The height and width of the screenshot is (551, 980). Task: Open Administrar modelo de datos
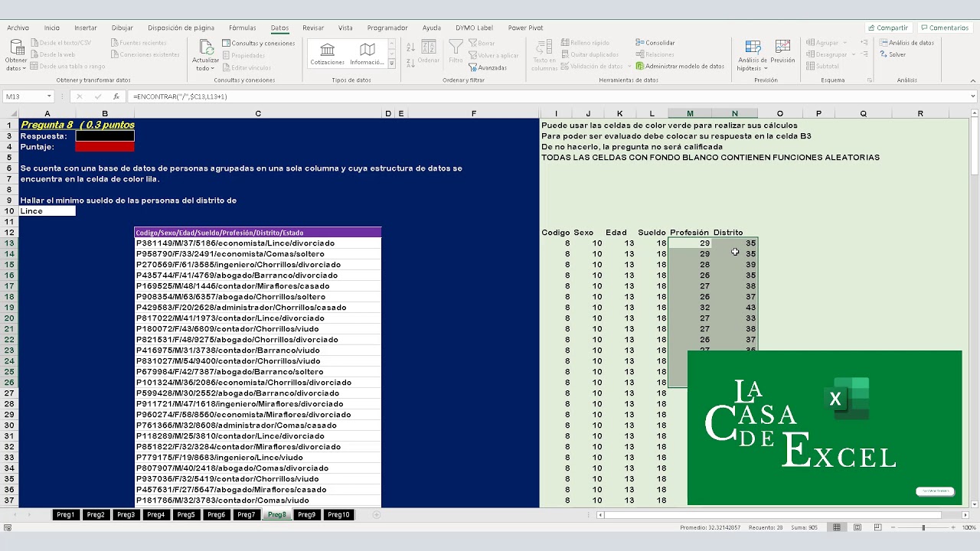680,66
